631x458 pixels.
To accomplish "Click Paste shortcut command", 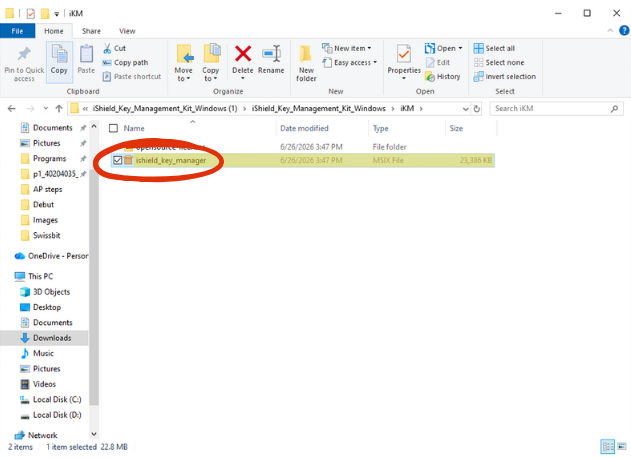I will point(132,76).
